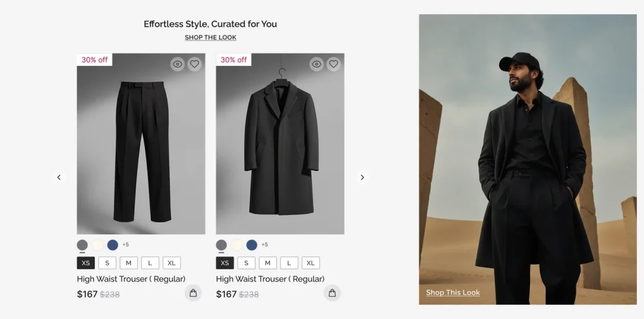644x319 pixels.
Task: Select size M for the coat
Action: click(x=267, y=263)
